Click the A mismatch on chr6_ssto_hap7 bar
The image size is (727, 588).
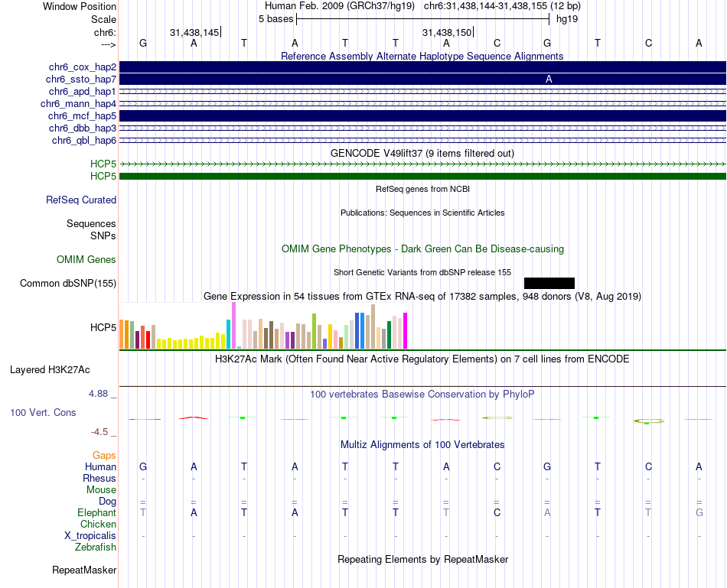549,80
